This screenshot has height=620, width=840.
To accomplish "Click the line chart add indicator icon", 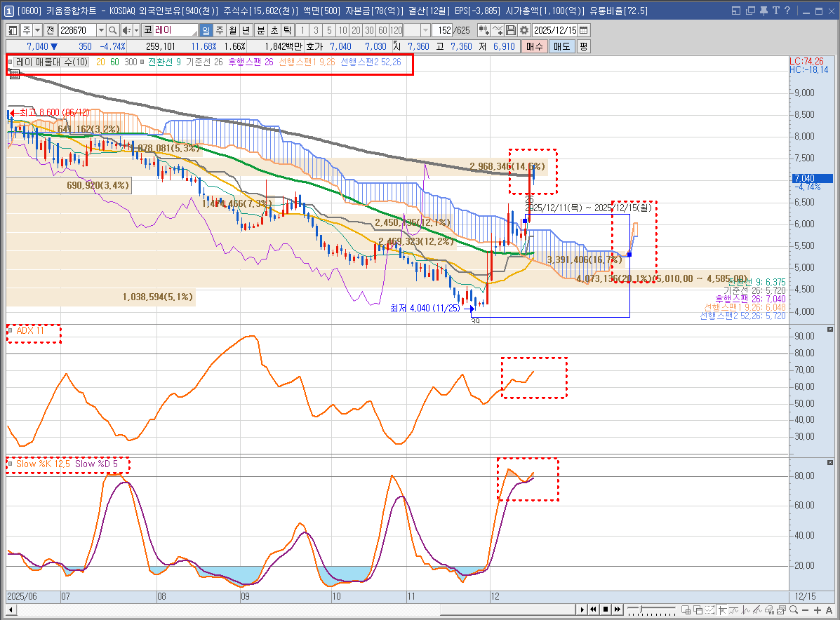I will 497,31.
